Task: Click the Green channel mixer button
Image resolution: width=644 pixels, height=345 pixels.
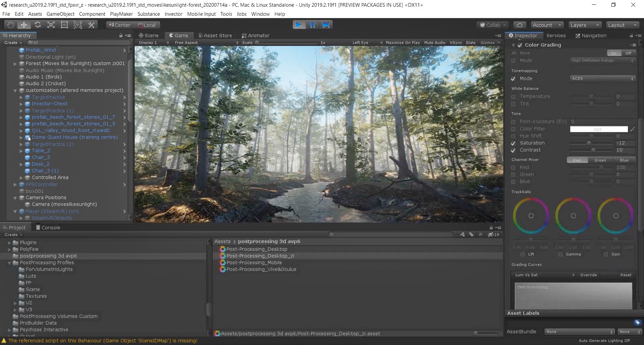Action: click(x=600, y=160)
